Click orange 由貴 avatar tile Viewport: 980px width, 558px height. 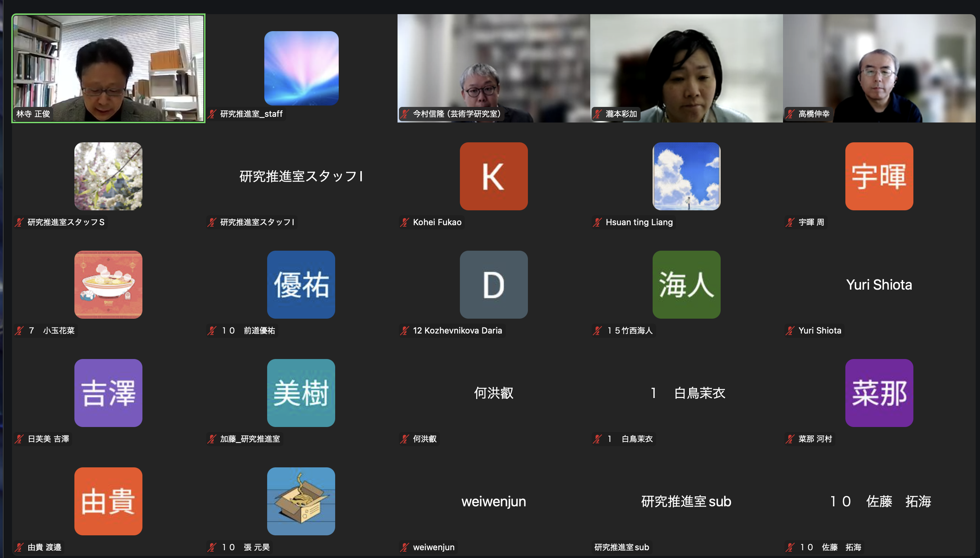108,501
